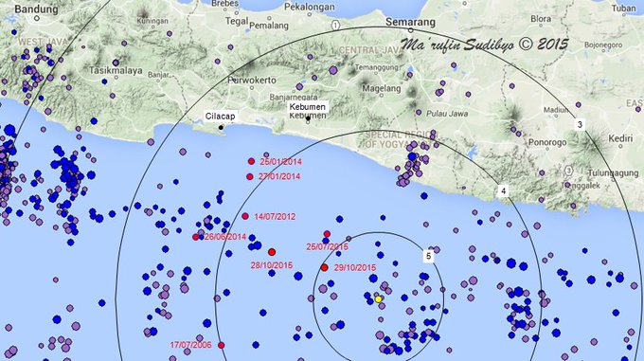Click the intensity ring label 4
The width and height of the screenshot is (644, 361).
click(x=503, y=190)
